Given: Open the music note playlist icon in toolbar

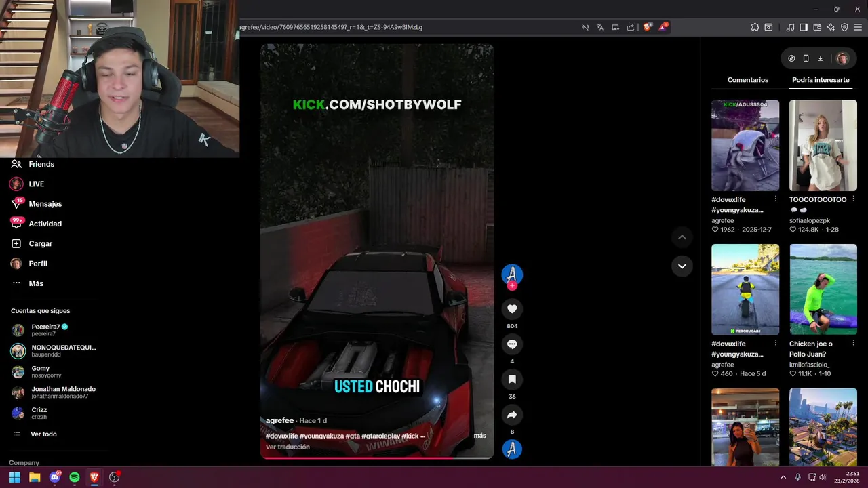Looking at the screenshot, I should [x=790, y=27].
